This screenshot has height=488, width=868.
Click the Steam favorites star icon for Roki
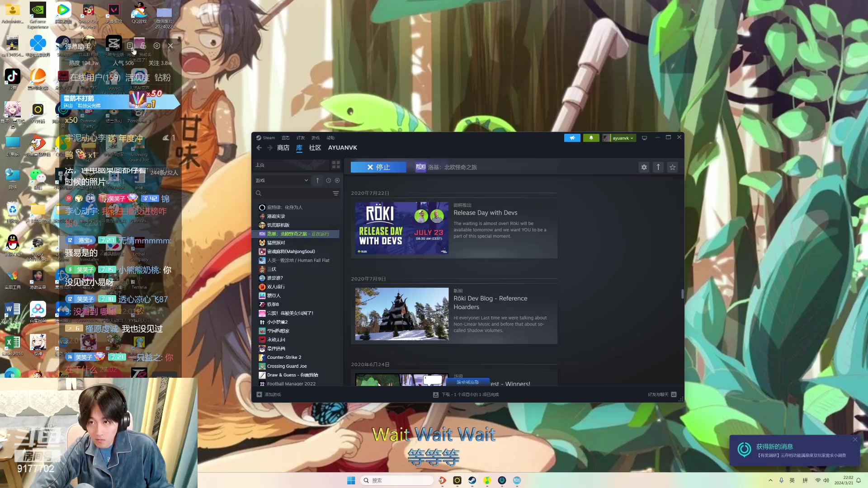(672, 167)
